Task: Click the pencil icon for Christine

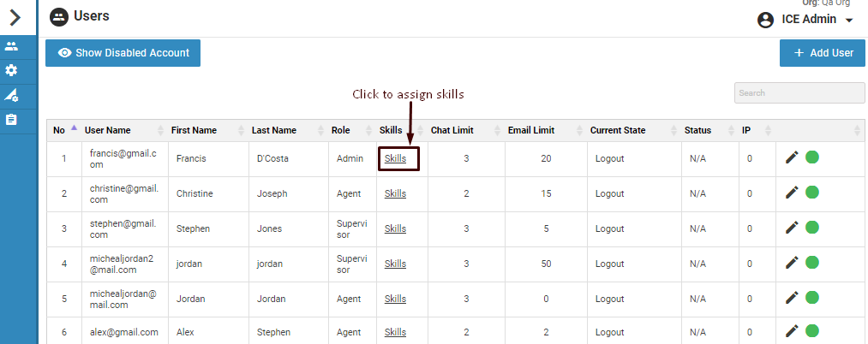Action: tap(792, 193)
